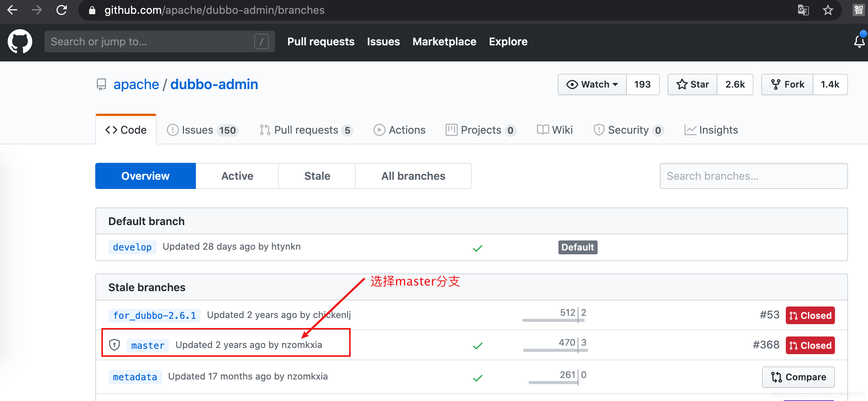Select the Active branches filter

237,176
